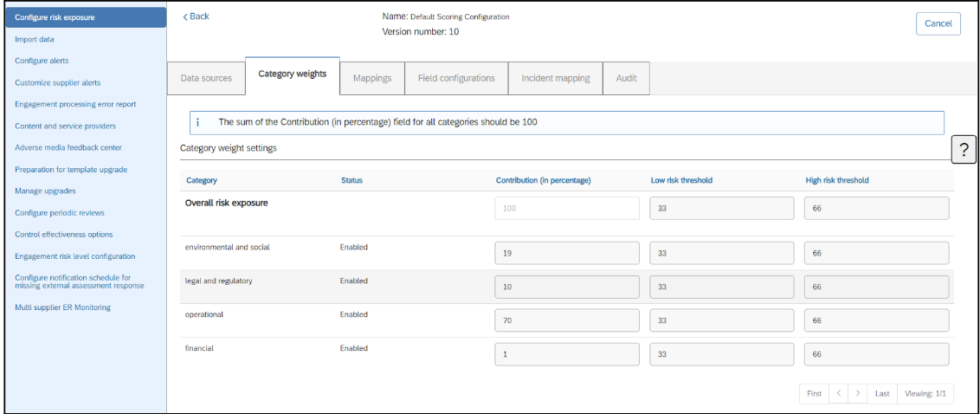Select the environmental and social category label
This screenshot has height=414, width=980.
[228, 247]
